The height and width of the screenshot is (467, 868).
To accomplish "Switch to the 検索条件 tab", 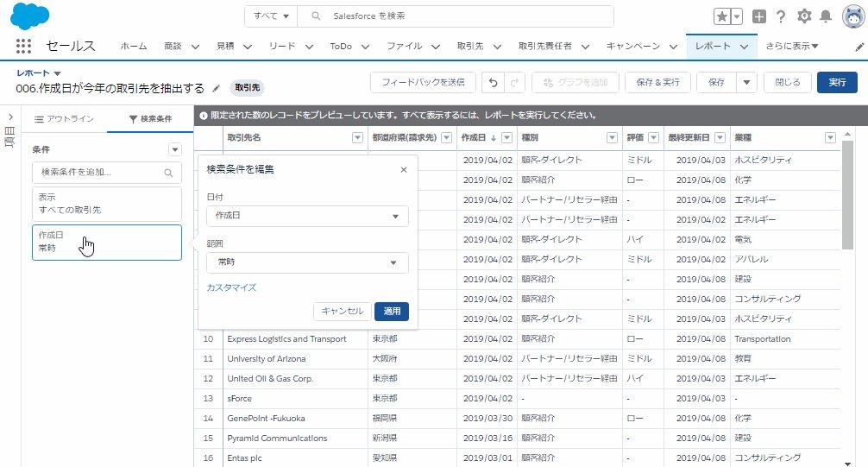I will 150,119.
